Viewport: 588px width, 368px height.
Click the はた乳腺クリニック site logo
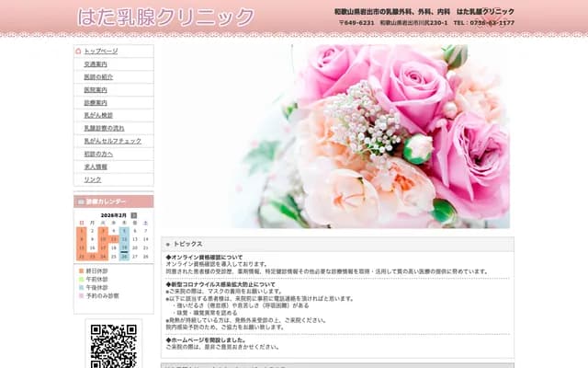165,17
